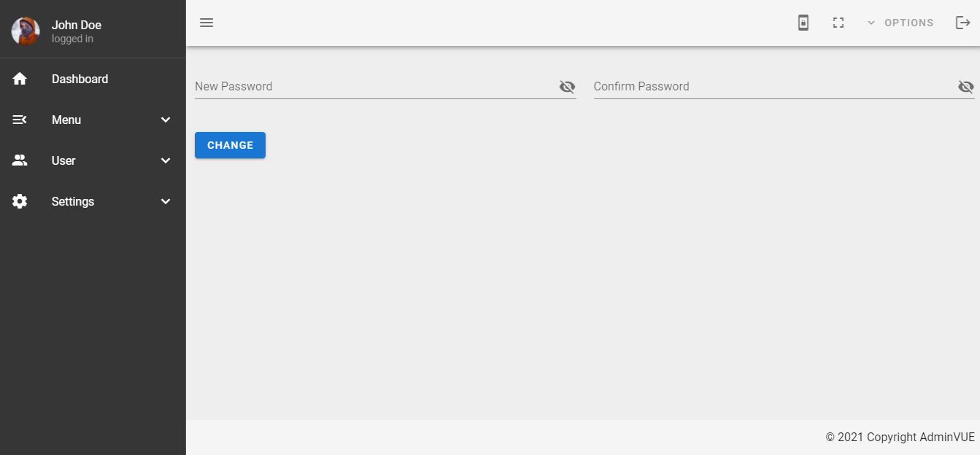The height and width of the screenshot is (455, 980).
Task: Open the Dashboard menu item
Action: (x=80, y=79)
